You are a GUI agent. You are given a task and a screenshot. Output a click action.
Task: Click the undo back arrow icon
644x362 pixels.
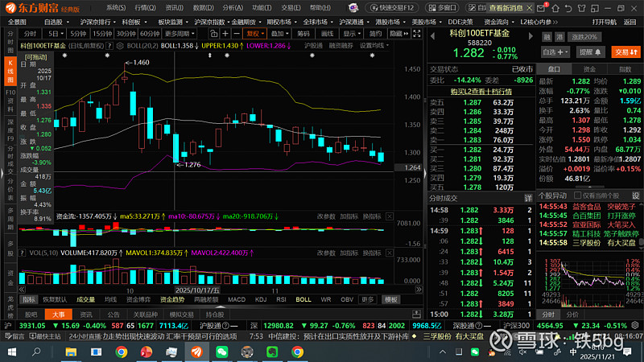pos(568,8)
